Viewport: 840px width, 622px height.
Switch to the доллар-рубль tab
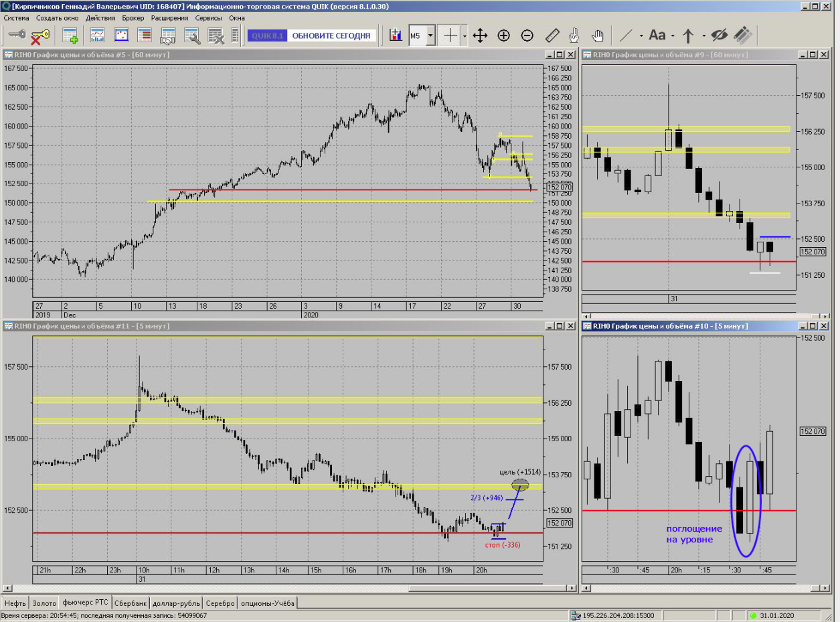click(x=177, y=603)
